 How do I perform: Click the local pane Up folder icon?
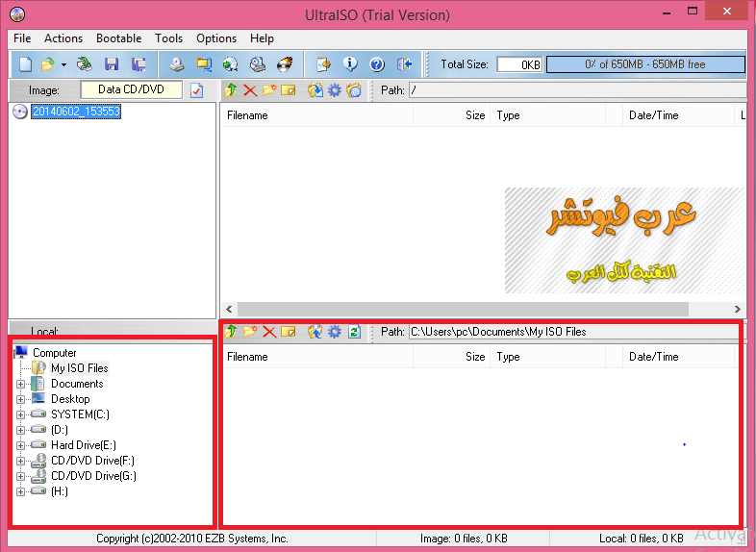(x=231, y=332)
